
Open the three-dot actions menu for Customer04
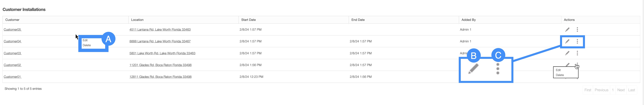[577, 41]
